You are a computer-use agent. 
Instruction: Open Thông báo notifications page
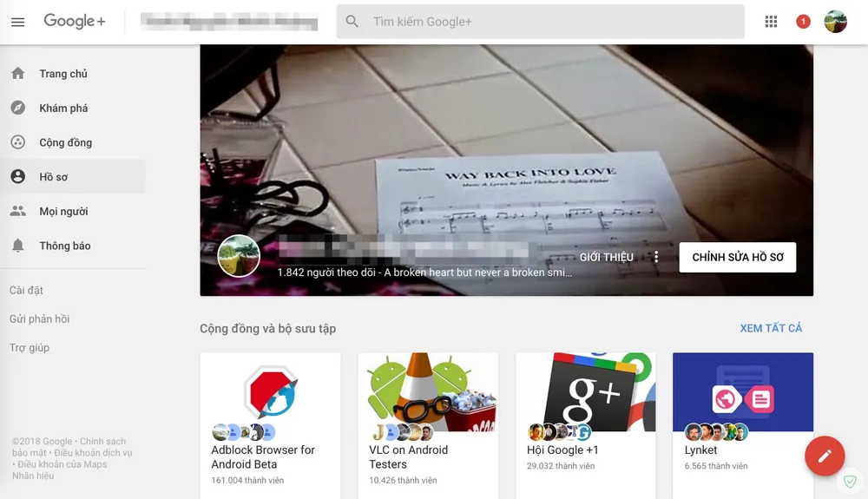[65, 246]
